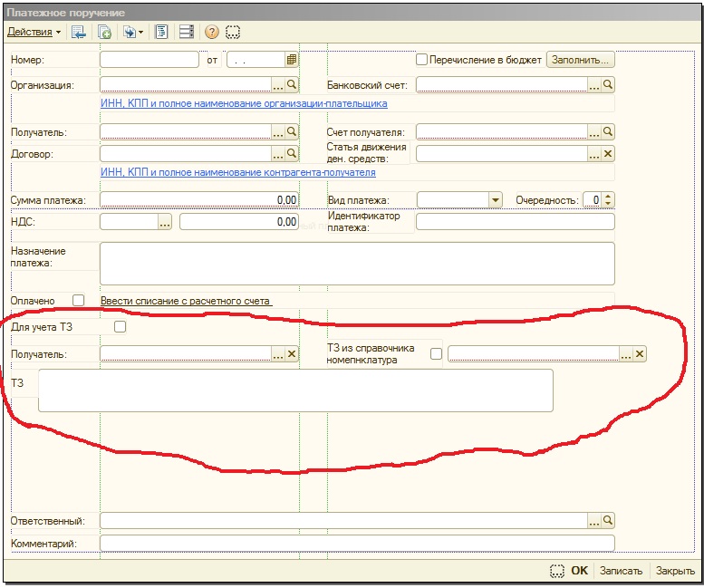The image size is (704, 588).
Task: Increase the Очередность spinner value
Action: point(608,196)
